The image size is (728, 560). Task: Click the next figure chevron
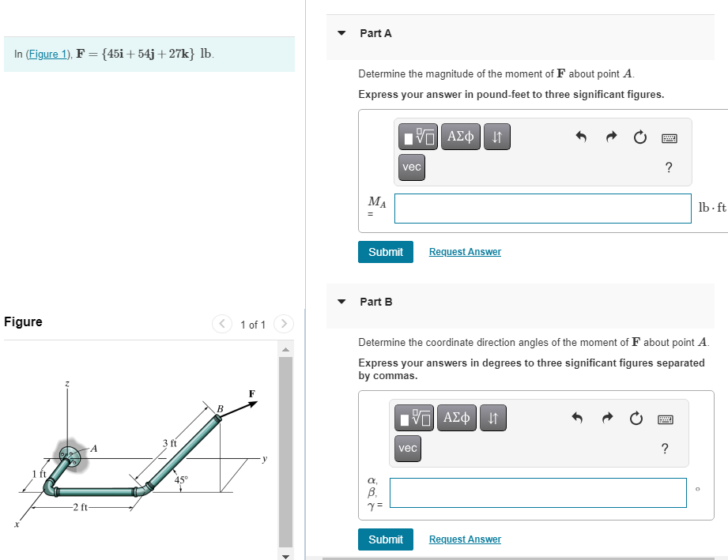283,324
